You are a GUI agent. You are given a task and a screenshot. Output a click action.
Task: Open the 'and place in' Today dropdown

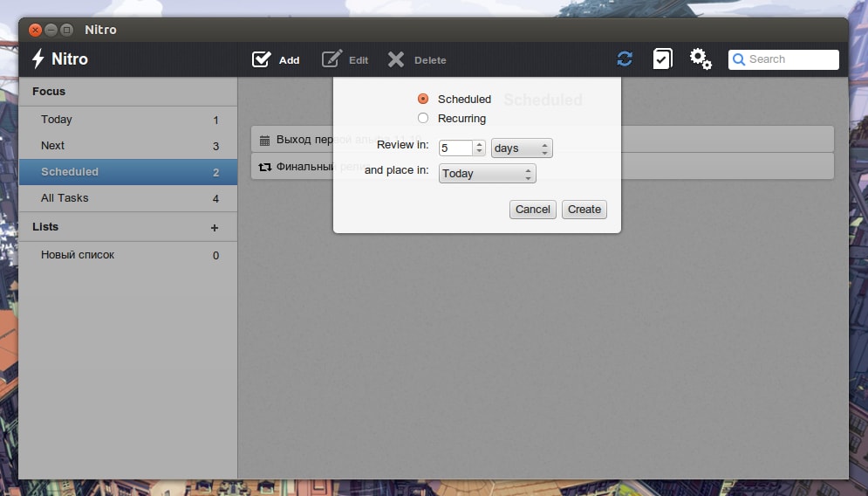[487, 174]
